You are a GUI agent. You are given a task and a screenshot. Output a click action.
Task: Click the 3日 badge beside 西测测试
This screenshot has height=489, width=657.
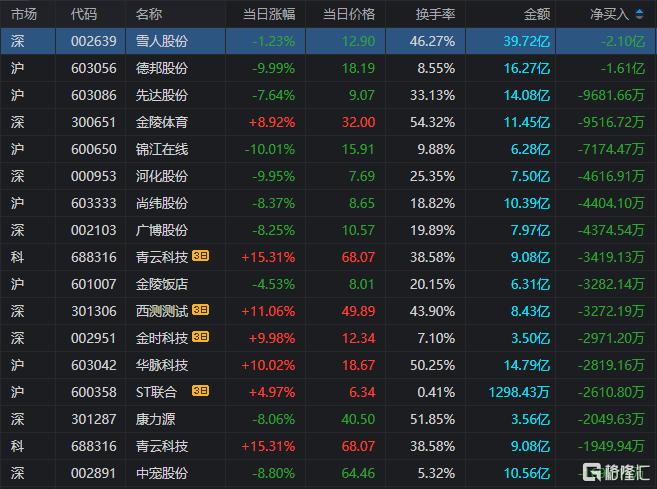pyautogui.click(x=200, y=310)
